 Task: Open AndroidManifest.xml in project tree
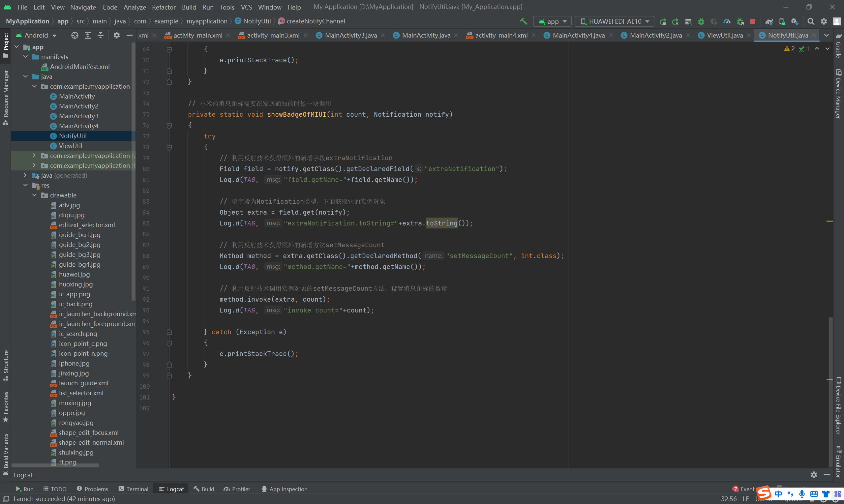tap(79, 67)
